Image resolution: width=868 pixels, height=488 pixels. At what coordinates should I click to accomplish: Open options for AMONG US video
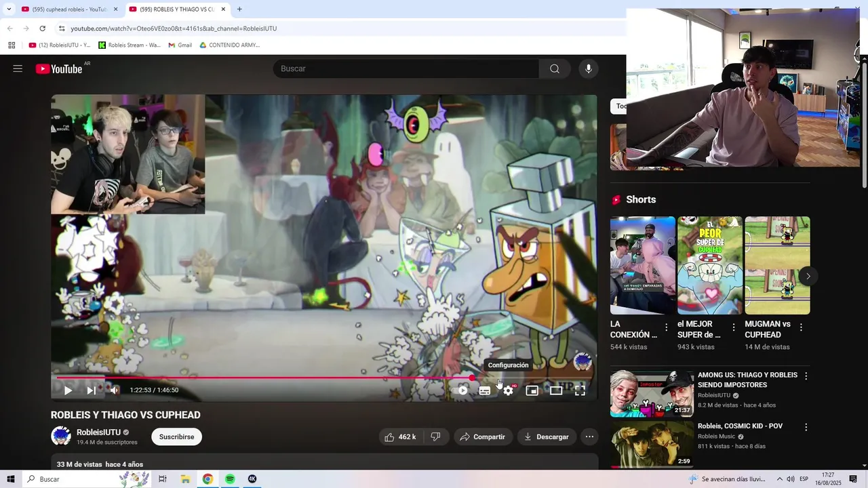(x=806, y=376)
